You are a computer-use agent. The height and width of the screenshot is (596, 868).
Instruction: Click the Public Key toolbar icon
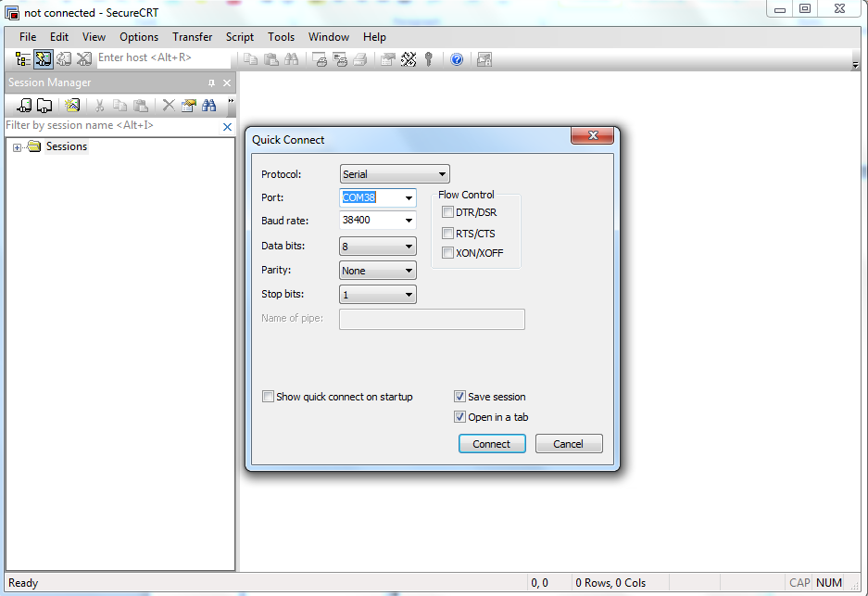pos(429,59)
